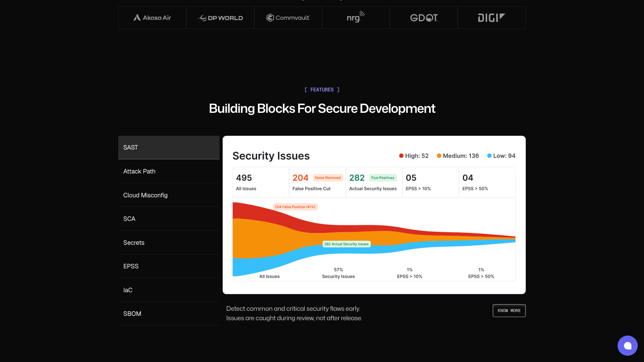Open the Cloud Misconfig tab
Image resolution: width=644 pixels, height=362 pixels.
[x=169, y=195]
